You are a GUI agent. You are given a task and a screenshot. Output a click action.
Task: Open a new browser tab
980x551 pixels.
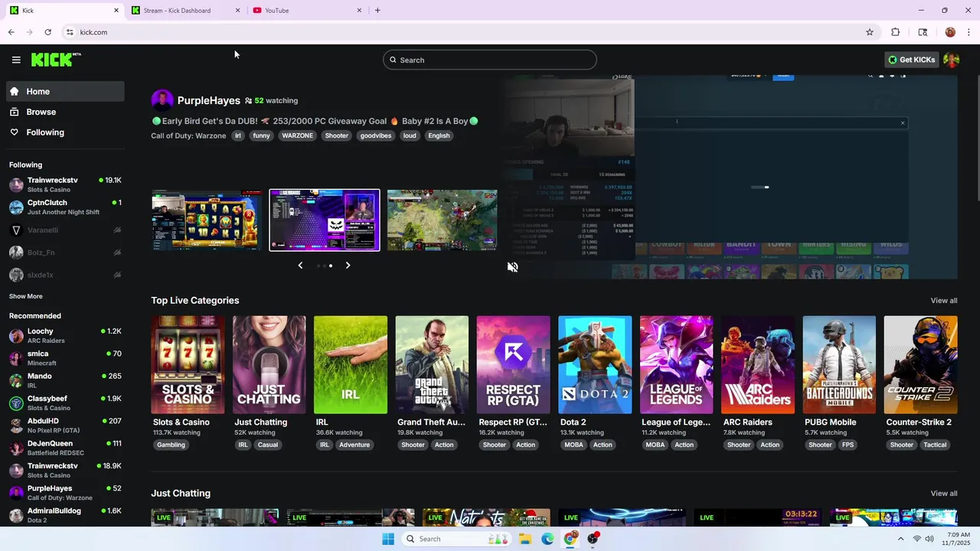click(x=377, y=11)
